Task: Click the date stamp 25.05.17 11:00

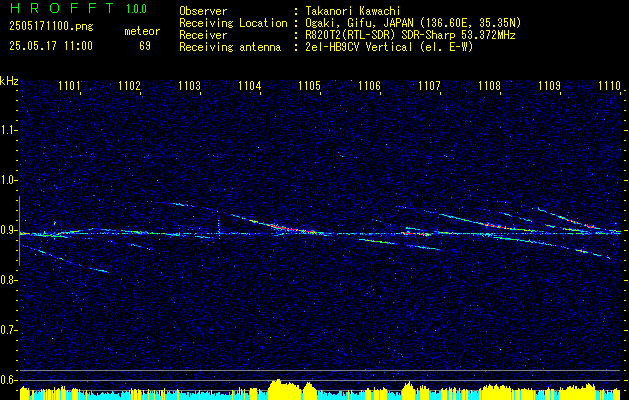Action: click(x=51, y=46)
